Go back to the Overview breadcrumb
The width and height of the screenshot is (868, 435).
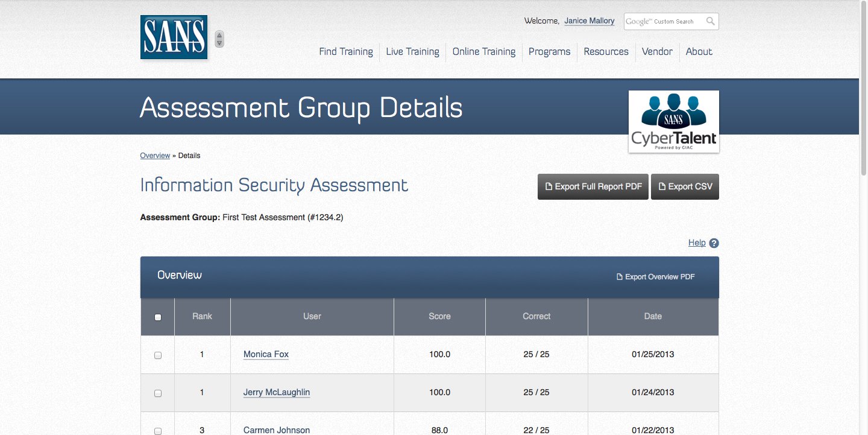point(155,156)
